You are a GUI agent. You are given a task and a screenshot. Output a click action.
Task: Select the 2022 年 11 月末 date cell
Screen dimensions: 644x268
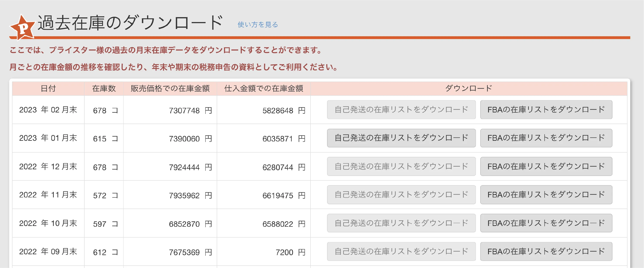click(x=48, y=195)
